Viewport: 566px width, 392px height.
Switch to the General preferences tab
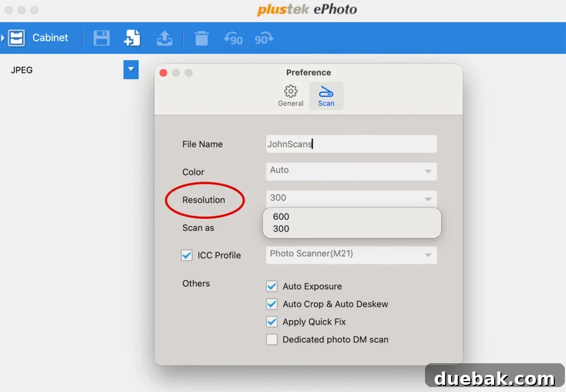[x=291, y=96]
